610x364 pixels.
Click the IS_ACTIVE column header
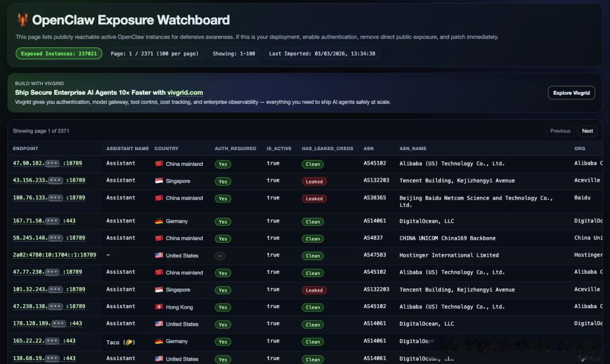279,148
